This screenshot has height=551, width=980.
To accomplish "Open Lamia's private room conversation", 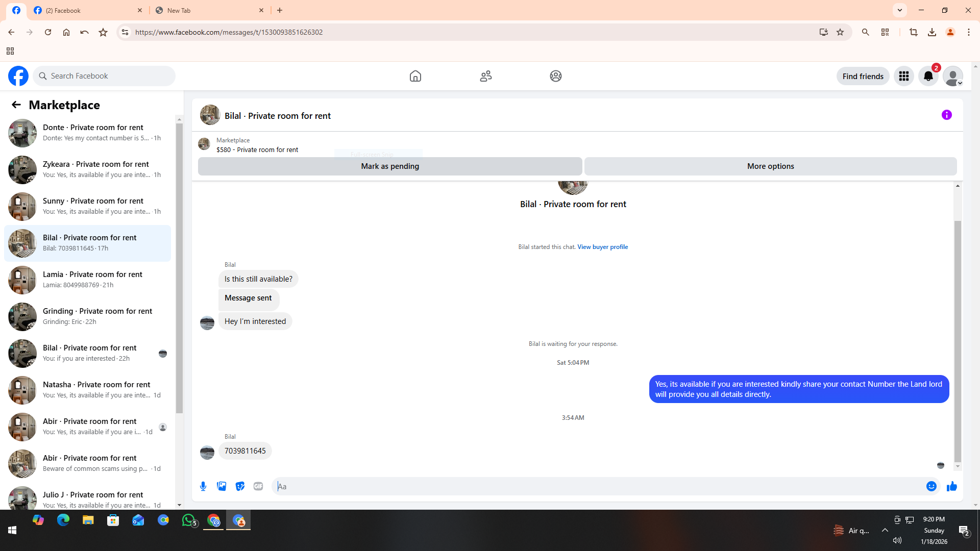I will (92, 280).
